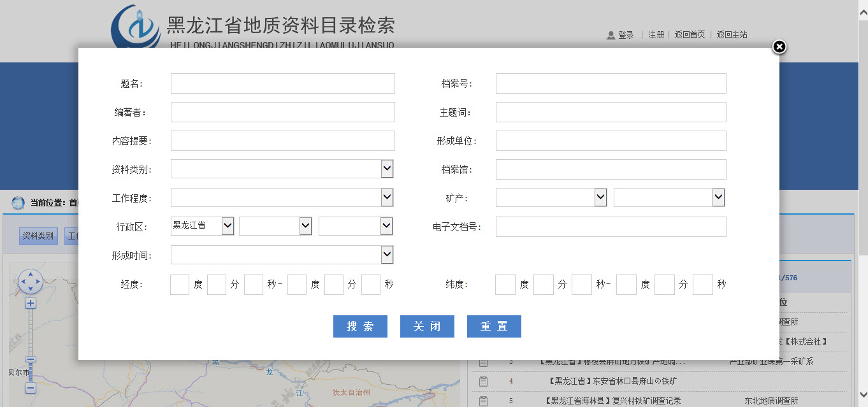868x407 pixels.
Task: Click the globe icon beside 当前位置
Action: point(18,203)
